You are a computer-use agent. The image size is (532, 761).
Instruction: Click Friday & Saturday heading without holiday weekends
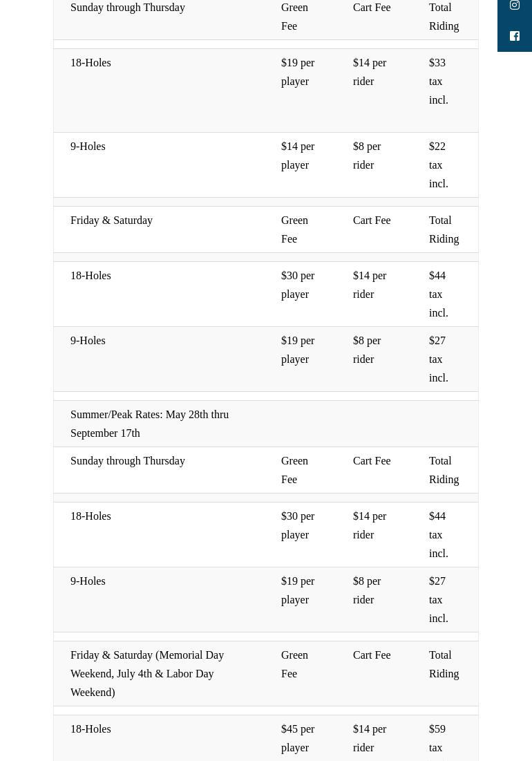click(111, 220)
